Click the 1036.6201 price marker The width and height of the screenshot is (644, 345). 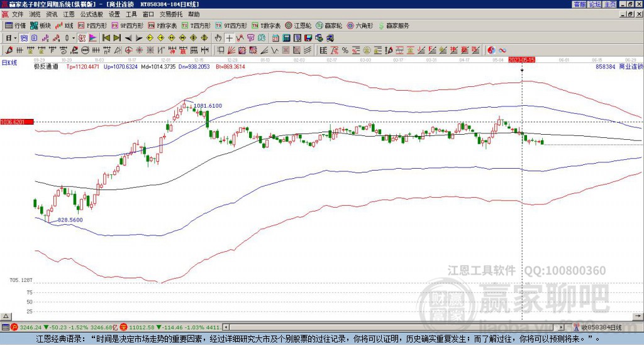(x=17, y=122)
